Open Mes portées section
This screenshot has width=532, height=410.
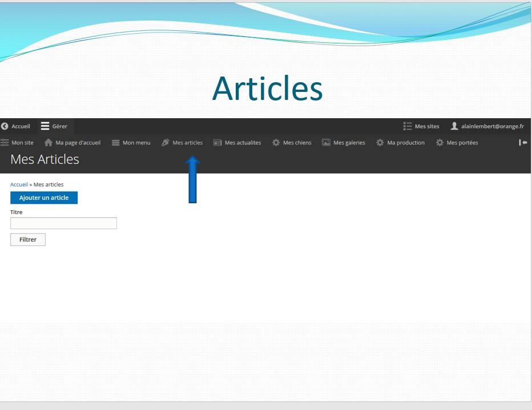pos(457,143)
